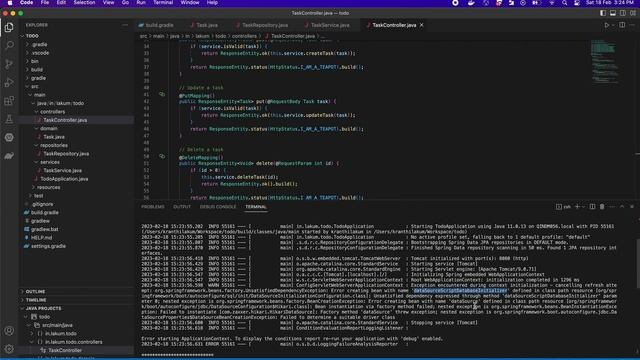Open editor more actions ellipsis
640x360 pixels.
(x=632, y=25)
